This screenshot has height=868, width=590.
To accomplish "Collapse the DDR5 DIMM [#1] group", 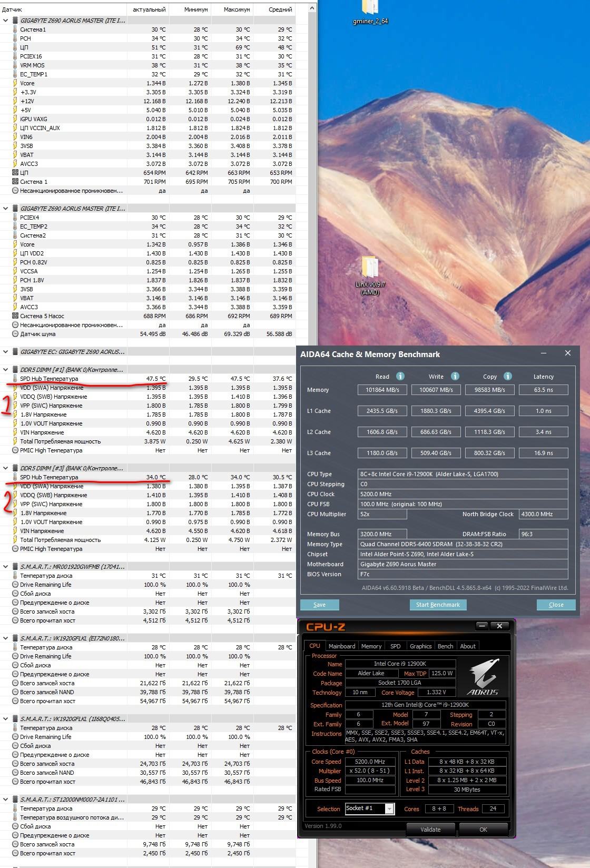I will 6,370.
